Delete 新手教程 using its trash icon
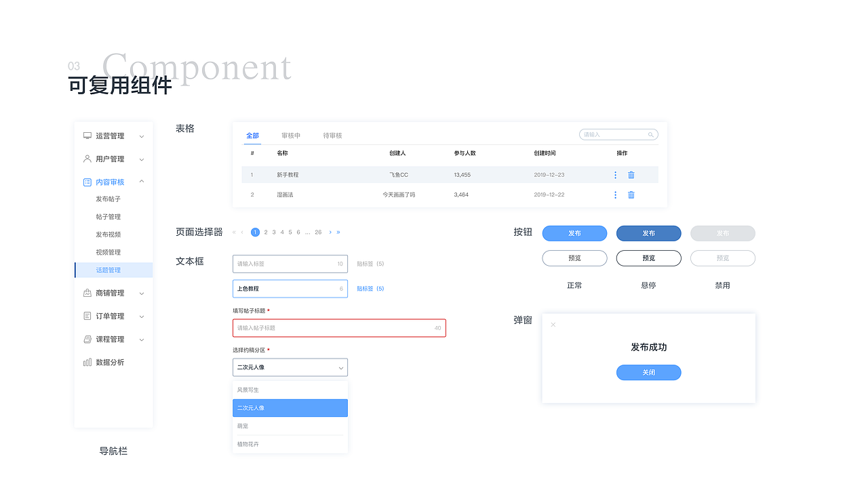 631,174
